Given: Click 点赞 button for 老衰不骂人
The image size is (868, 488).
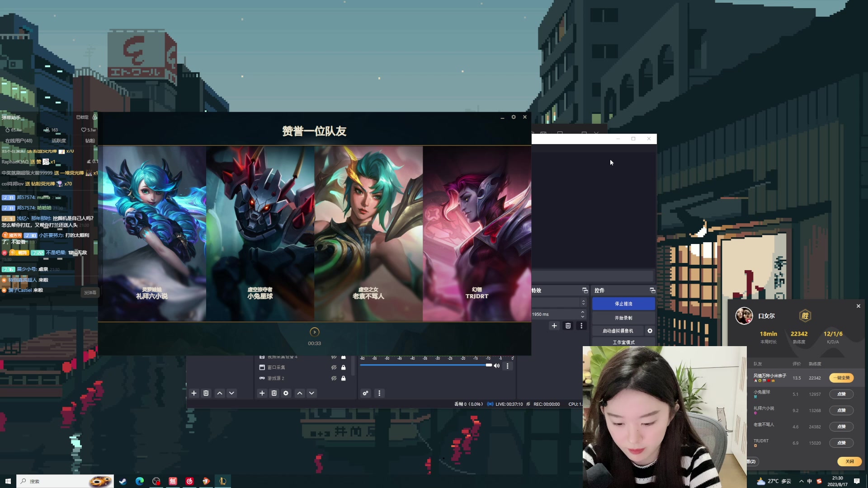Looking at the screenshot, I should tap(841, 427).
